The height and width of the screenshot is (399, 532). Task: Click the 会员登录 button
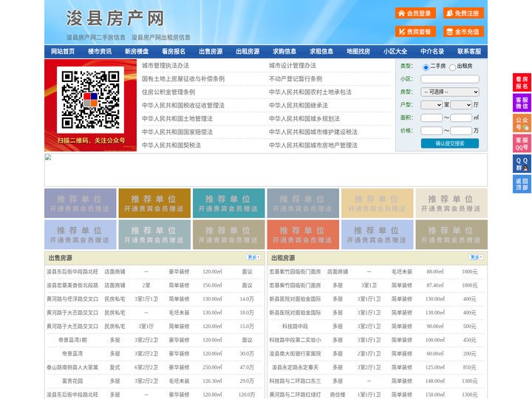point(415,13)
